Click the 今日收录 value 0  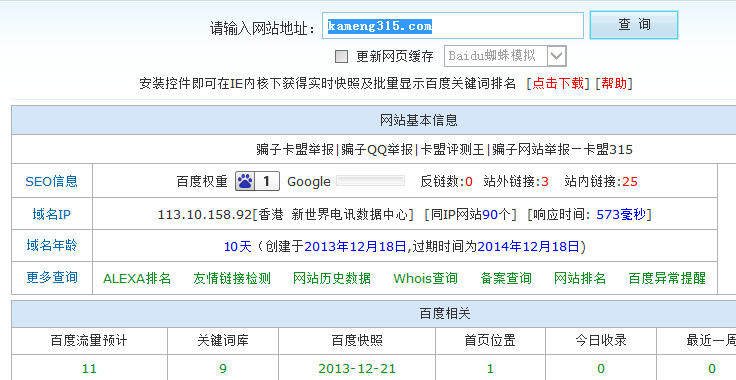[x=601, y=369]
